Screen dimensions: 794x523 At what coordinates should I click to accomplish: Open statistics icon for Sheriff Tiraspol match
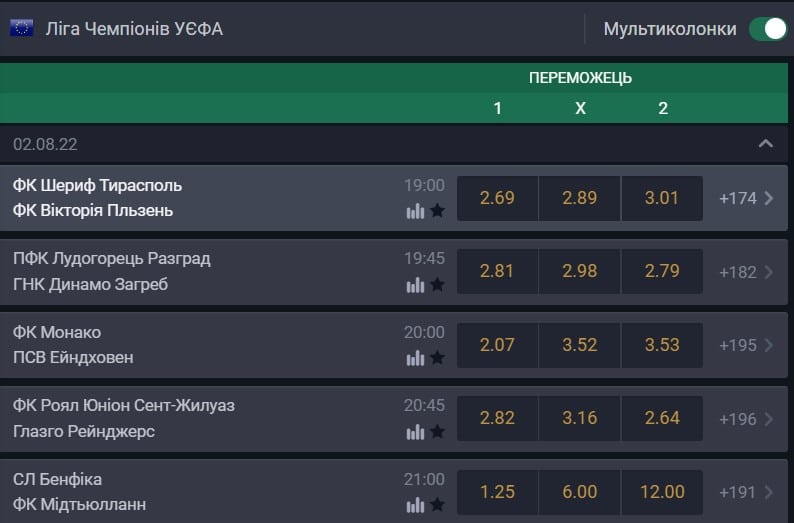415,211
